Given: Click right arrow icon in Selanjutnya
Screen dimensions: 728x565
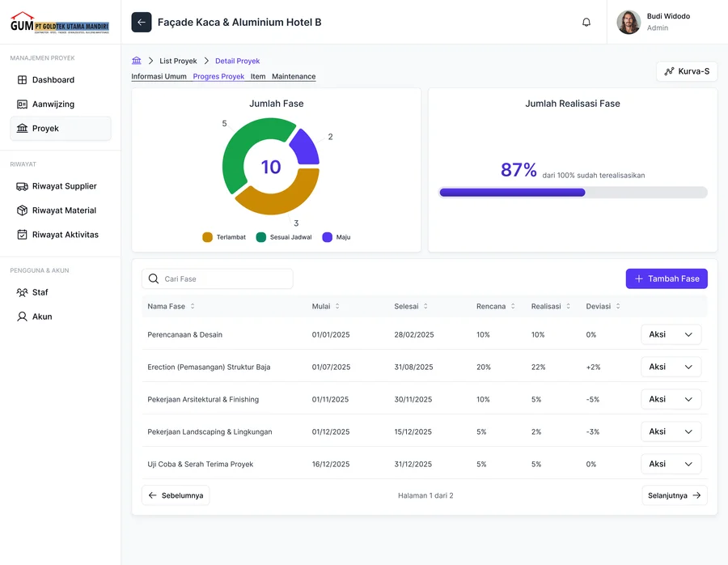Looking at the screenshot, I should (x=696, y=495).
